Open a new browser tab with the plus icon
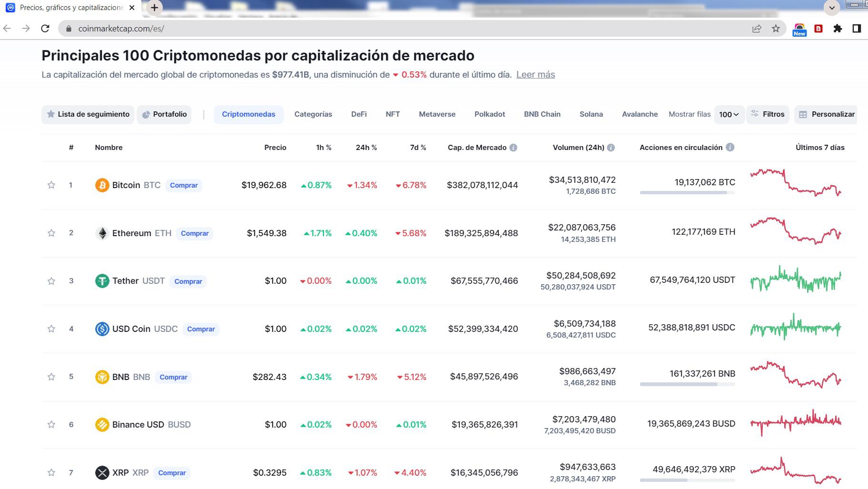The image size is (868, 489). tap(154, 8)
